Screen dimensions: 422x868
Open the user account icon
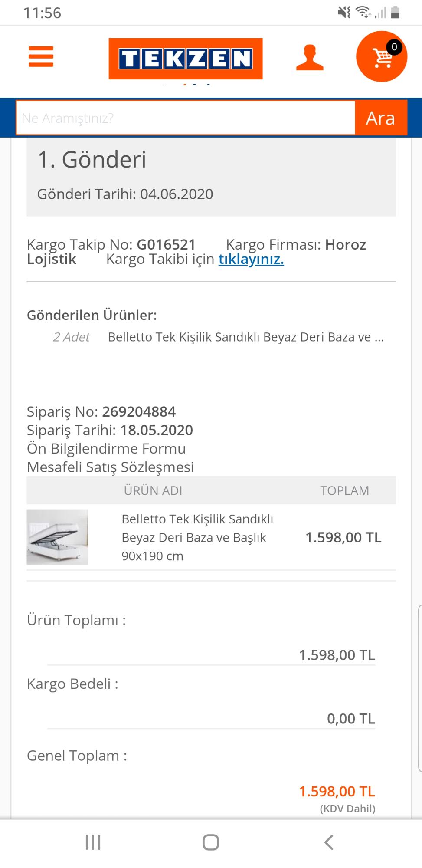point(310,58)
